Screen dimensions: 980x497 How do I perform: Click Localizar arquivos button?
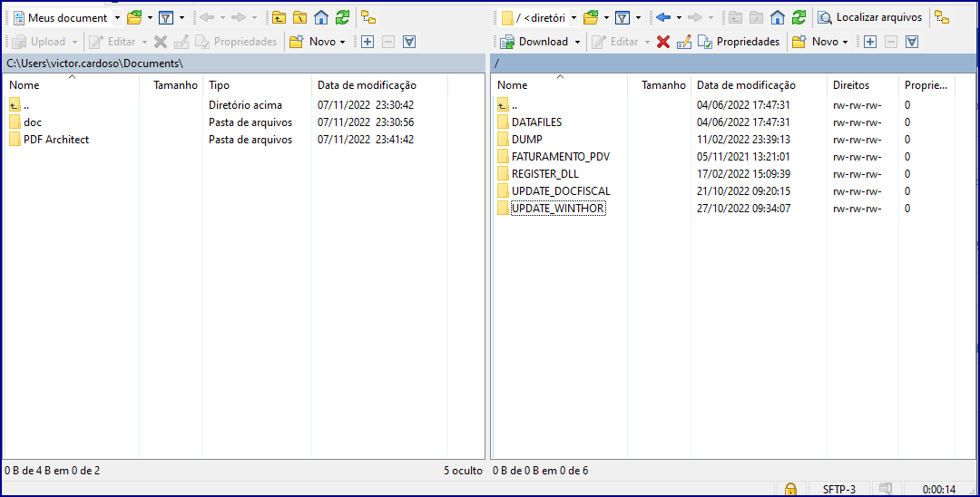(x=870, y=18)
